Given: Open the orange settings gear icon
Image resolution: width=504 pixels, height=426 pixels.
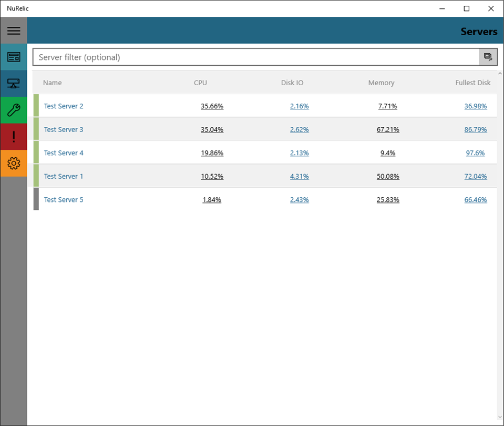Looking at the screenshot, I should [x=14, y=163].
